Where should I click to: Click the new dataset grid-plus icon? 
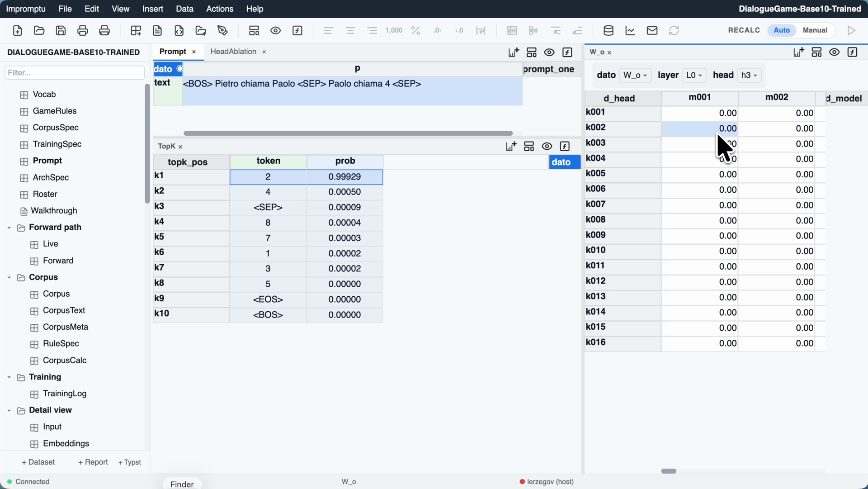pos(136,30)
